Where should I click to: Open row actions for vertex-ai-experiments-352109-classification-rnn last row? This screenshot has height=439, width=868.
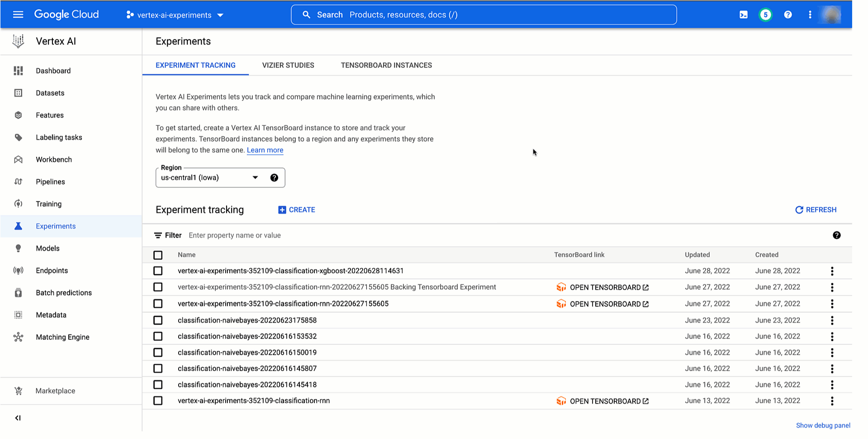832,401
